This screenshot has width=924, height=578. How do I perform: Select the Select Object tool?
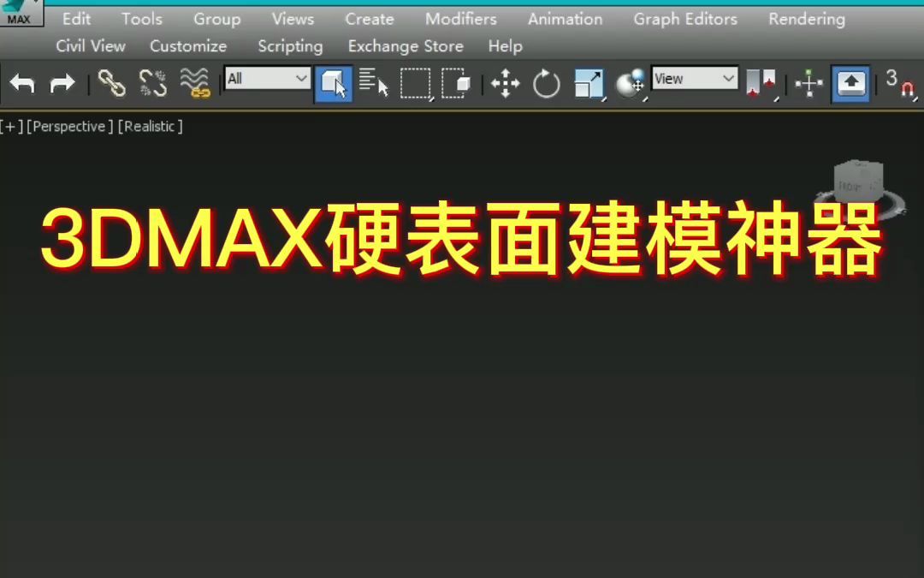point(332,83)
